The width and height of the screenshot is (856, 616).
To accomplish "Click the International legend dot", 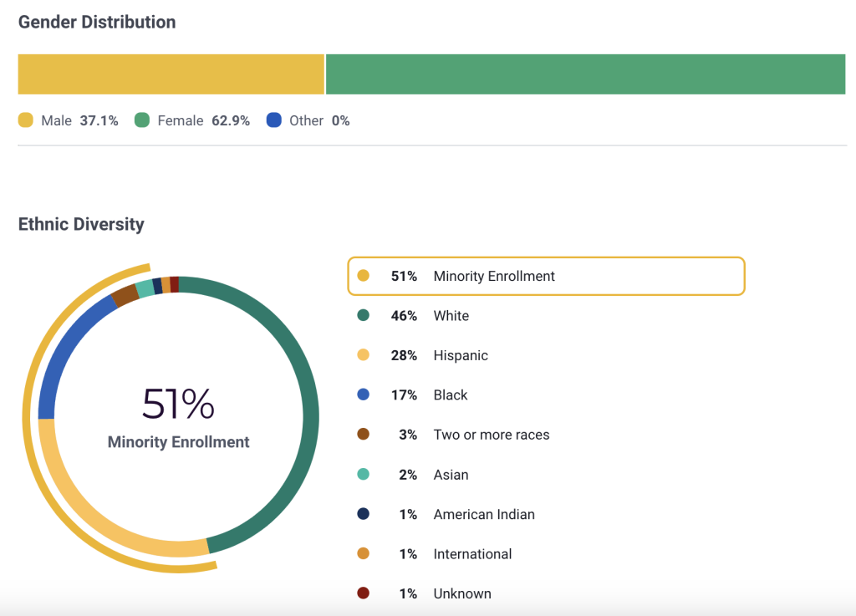I will click(x=363, y=554).
